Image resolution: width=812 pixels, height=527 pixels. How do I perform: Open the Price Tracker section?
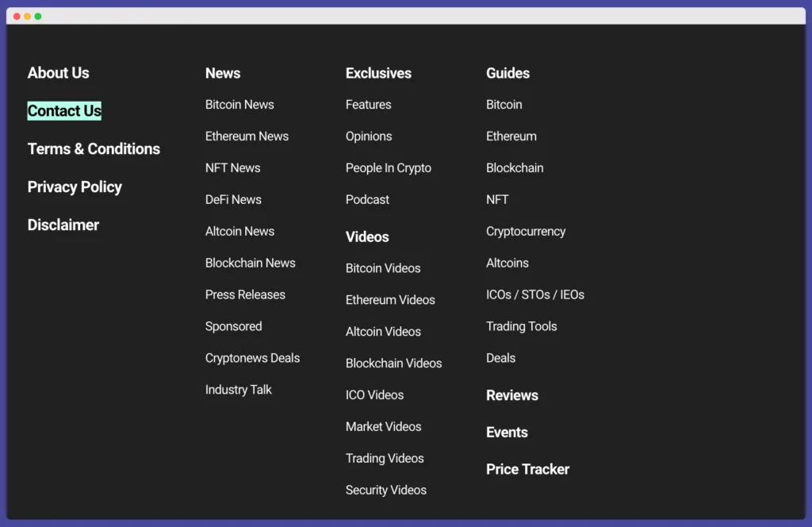point(527,469)
